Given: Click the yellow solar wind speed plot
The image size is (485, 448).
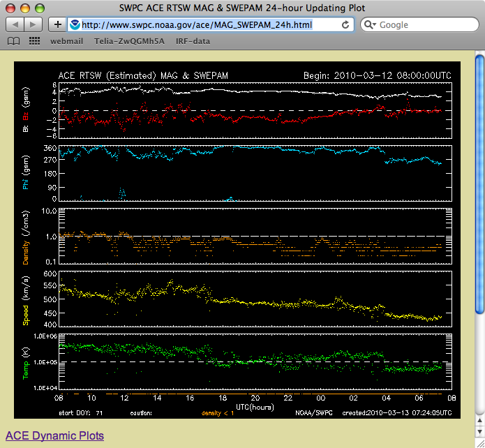Looking at the screenshot, I should coord(251,299).
